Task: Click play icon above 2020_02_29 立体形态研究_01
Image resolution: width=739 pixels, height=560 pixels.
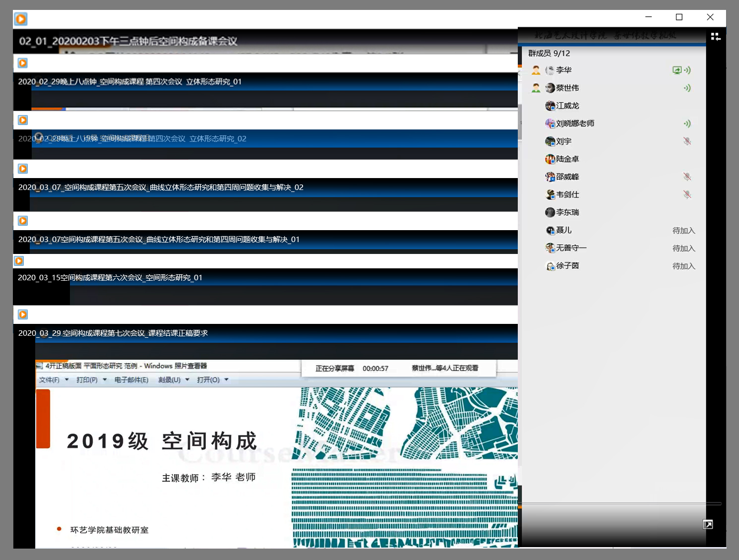Action: (23, 63)
